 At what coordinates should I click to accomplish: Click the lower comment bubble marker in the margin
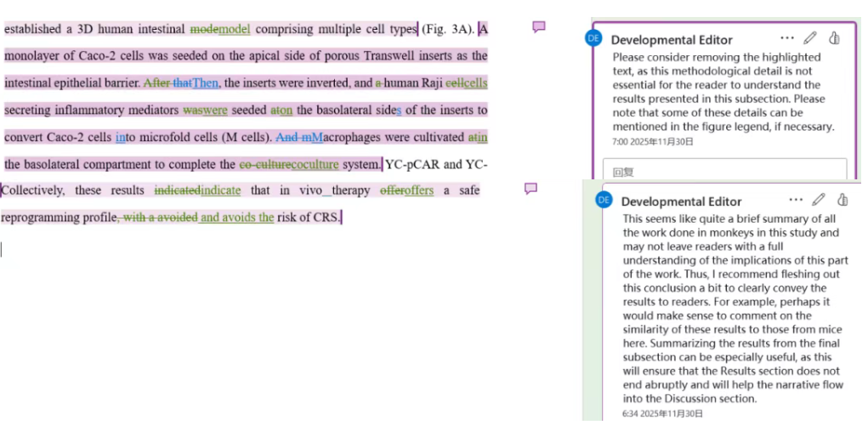coord(530,189)
